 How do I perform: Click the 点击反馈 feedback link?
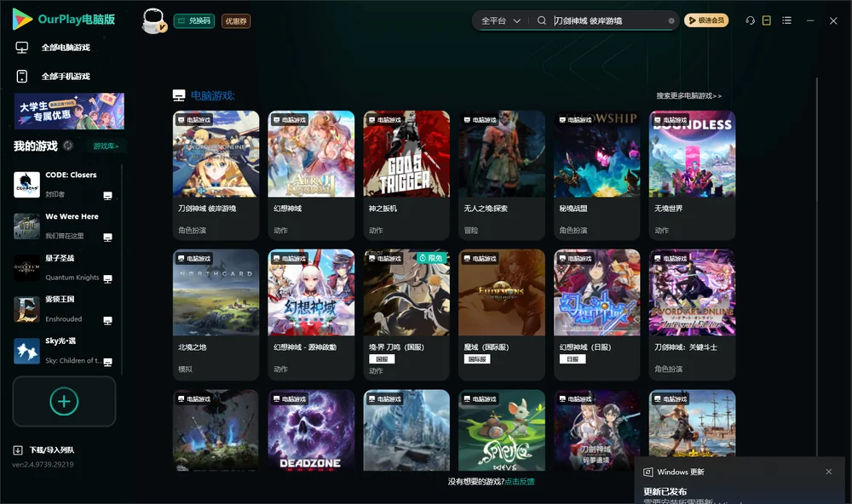[520, 482]
